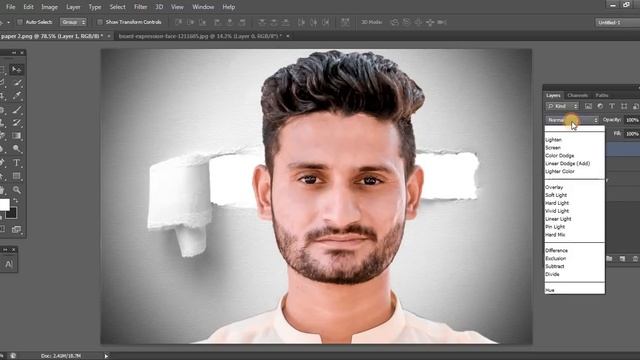This screenshot has width=640, height=360.
Task: Click the white foreground color swatch
Action: (x=4, y=204)
